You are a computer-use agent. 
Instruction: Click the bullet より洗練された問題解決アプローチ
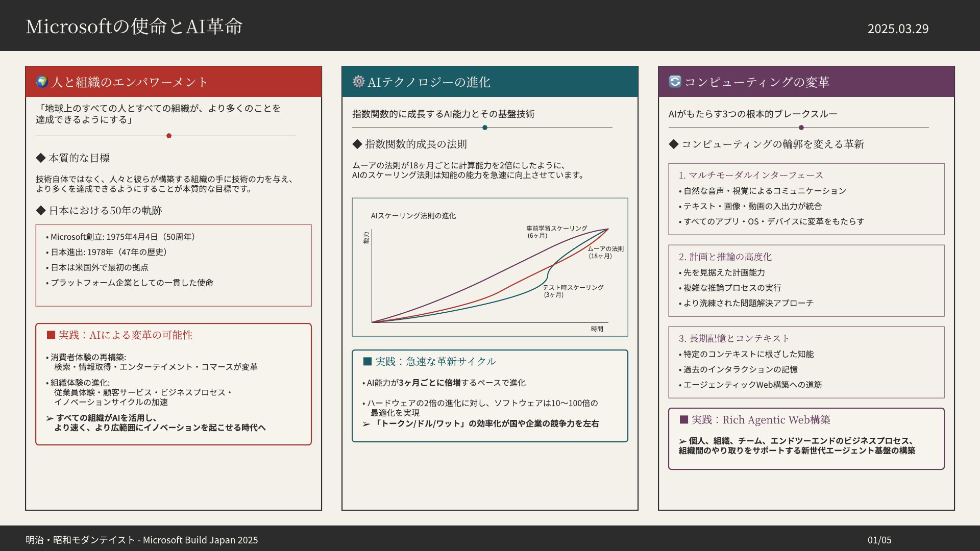coord(746,303)
